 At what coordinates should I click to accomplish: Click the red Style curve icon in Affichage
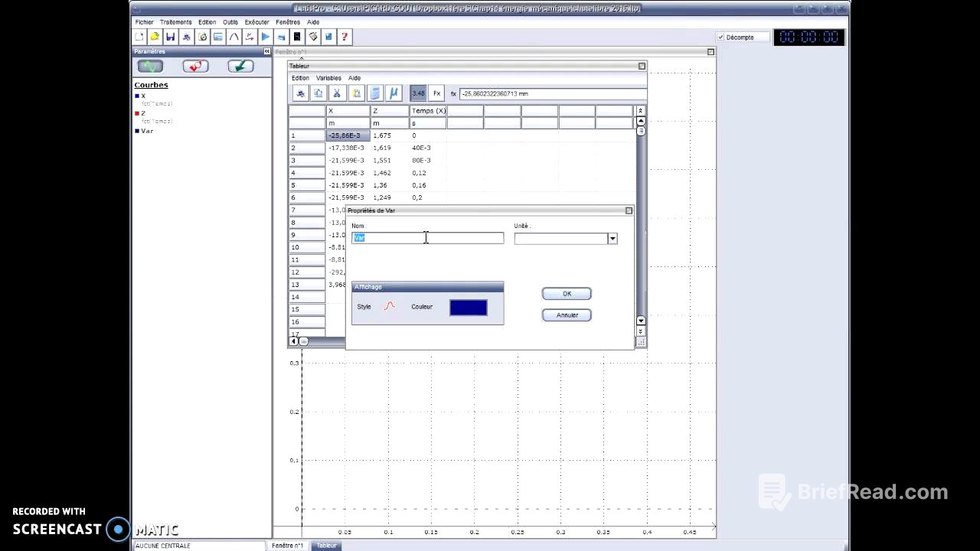click(x=389, y=306)
